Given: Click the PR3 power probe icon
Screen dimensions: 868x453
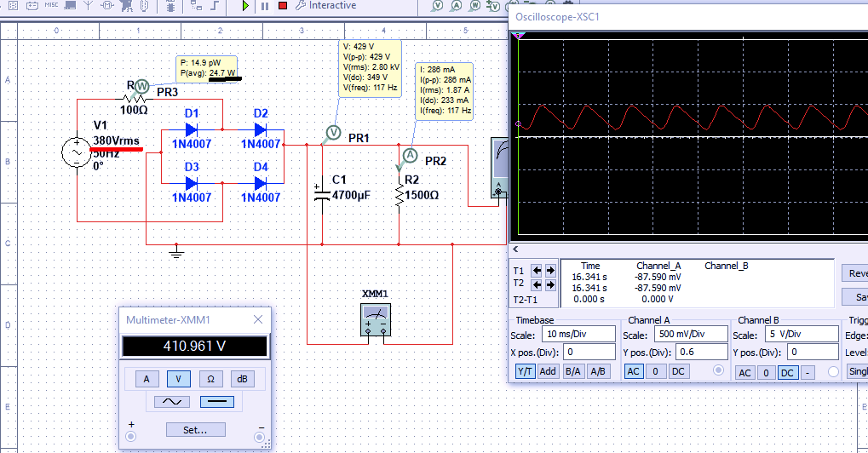Looking at the screenshot, I should click(142, 86).
